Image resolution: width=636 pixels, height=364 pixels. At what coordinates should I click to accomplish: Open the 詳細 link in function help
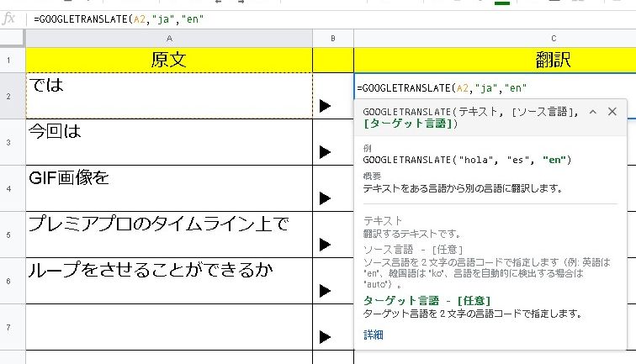pos(373,335)
